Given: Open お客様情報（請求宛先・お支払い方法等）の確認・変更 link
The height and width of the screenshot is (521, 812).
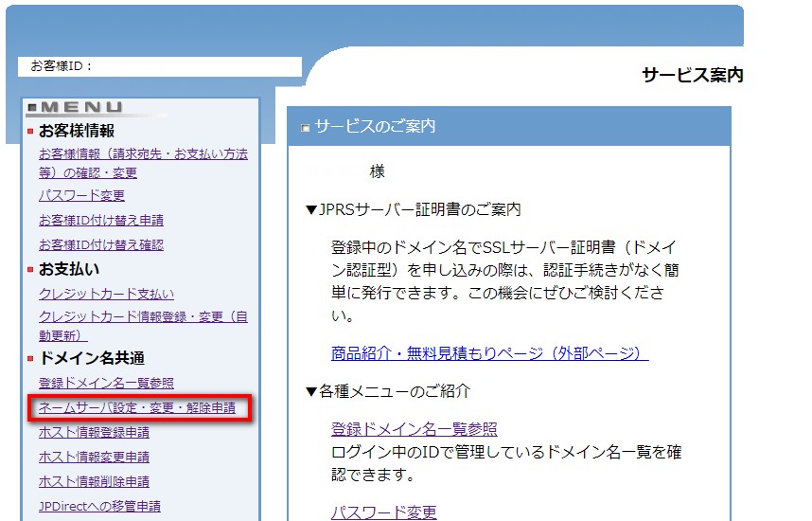Looking at the screenshot, I should pyautogui.click(x=143, y=163).
